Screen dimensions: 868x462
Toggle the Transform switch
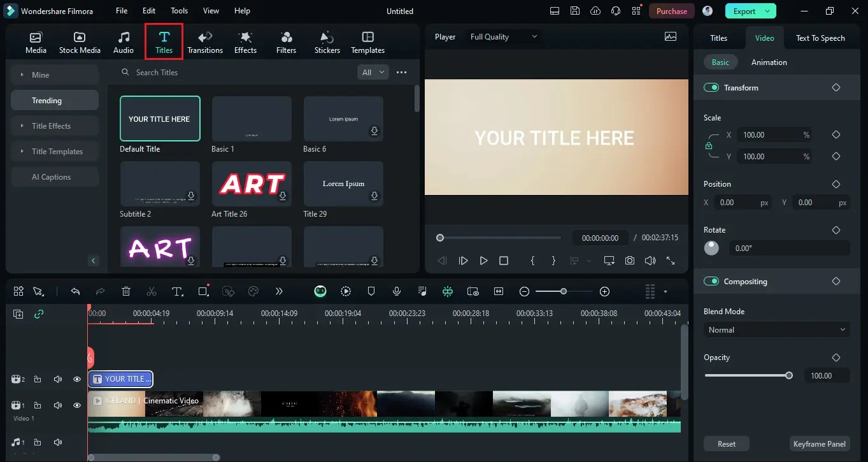(711, 87)
